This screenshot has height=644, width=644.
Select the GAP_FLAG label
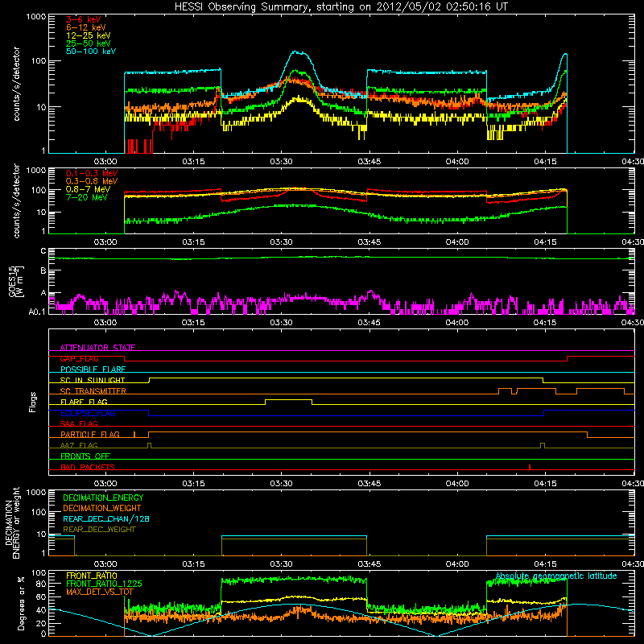coord(79,358)
